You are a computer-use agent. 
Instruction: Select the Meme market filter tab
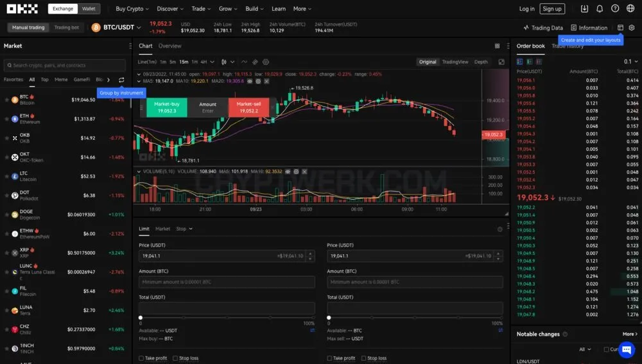[x=61, y=80]
